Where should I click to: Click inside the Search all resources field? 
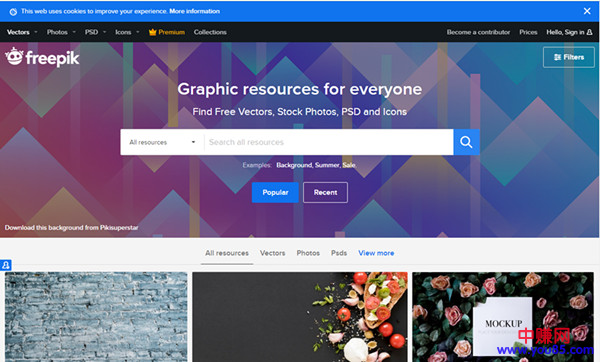329,142
